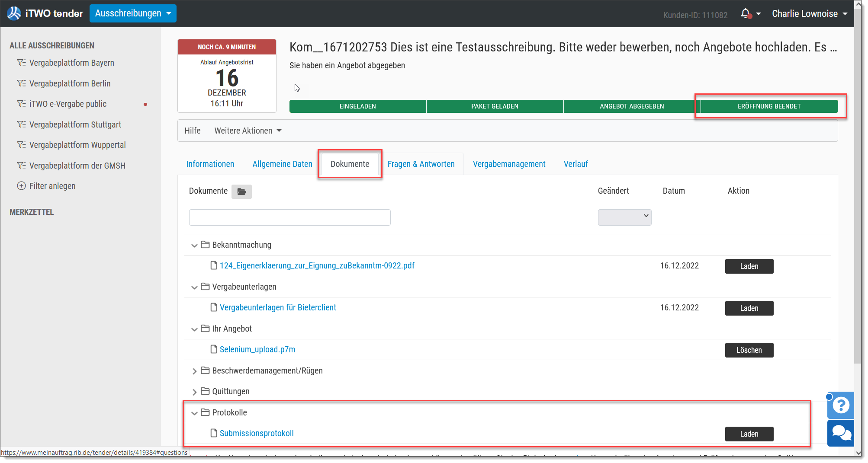Open the notification bell icon
868x463 pixels.
pos(745,13)
